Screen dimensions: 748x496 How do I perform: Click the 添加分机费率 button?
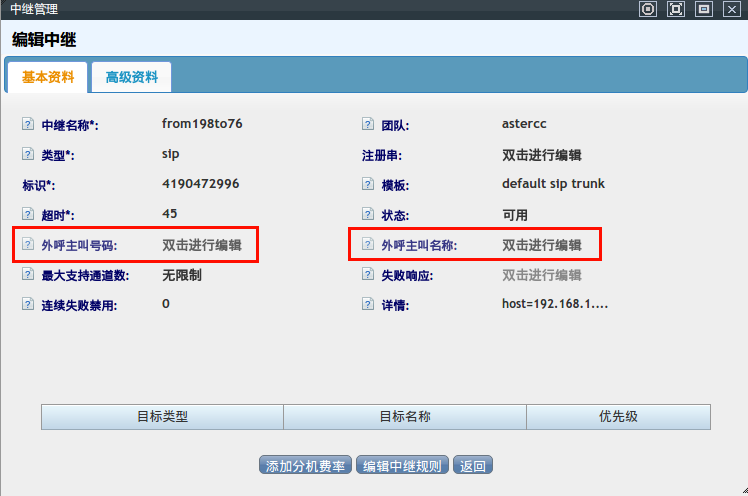click(305, 465)
